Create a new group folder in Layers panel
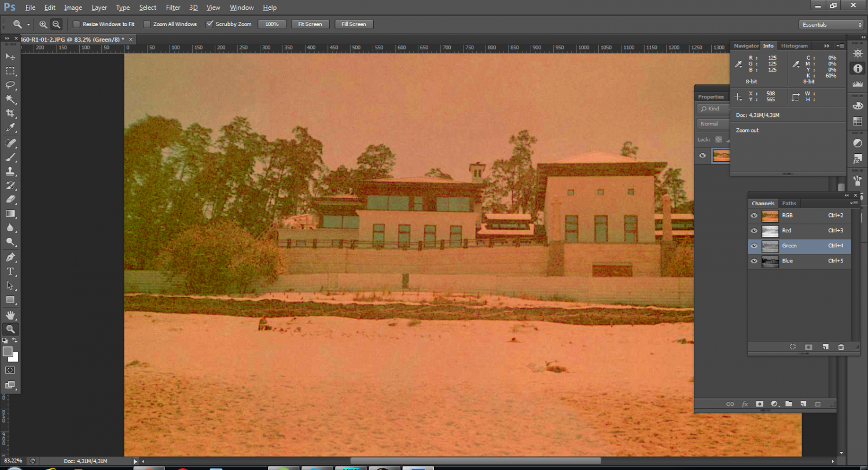This screenshot has height=470, width=868. (789, 404)
